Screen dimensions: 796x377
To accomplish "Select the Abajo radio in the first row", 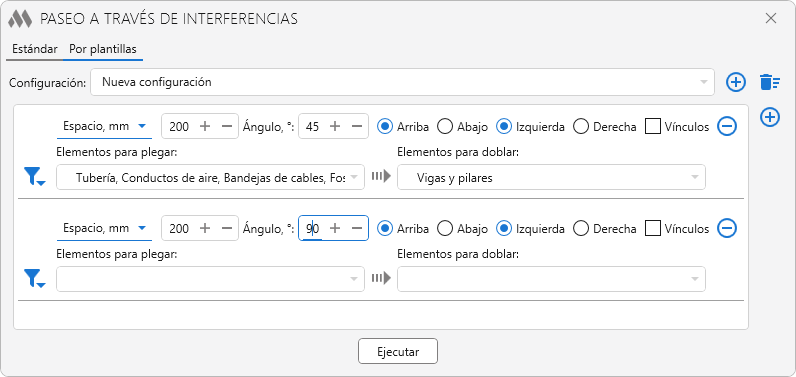I will [x=445, y=126].
